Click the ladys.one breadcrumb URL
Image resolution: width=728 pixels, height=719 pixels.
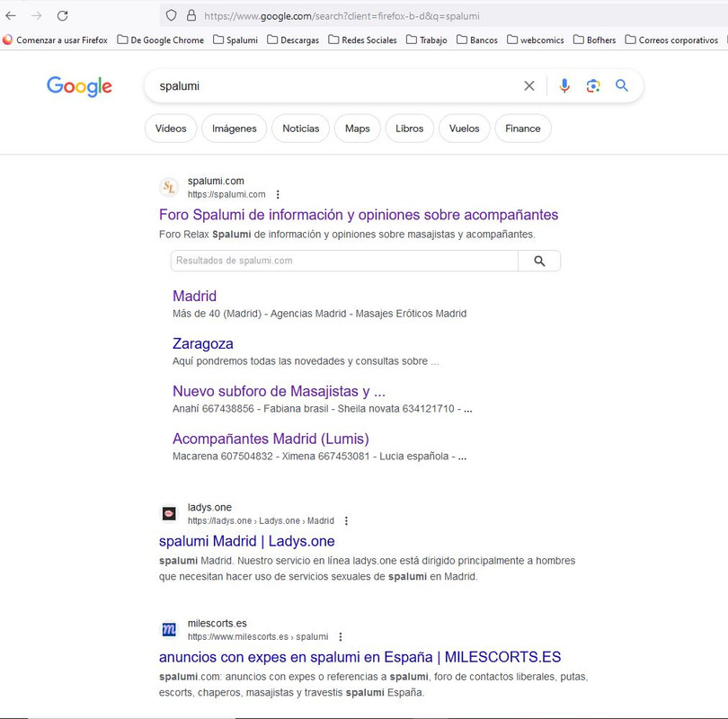tap(261, 520)
